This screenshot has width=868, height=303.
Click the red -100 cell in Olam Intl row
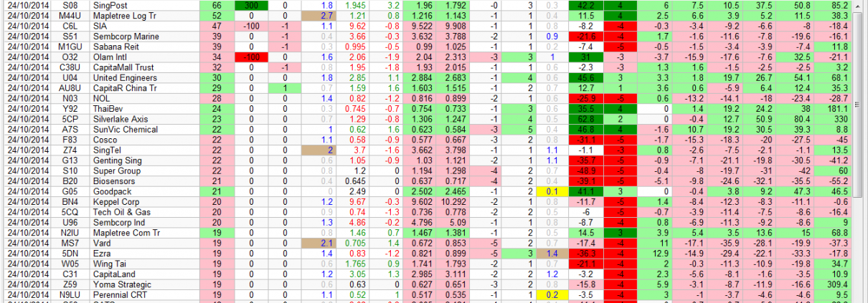click(x=251, y=57)
